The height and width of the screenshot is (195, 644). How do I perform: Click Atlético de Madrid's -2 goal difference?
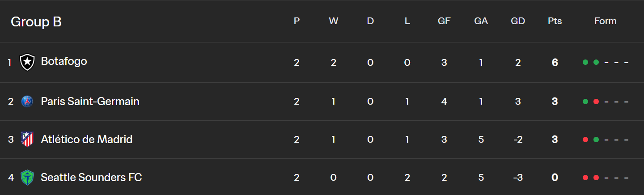518,140
